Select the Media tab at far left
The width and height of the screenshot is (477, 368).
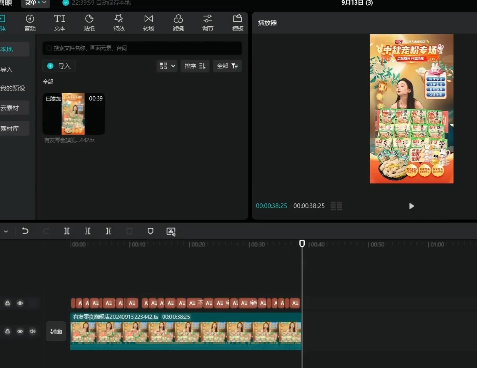point(3,23)
